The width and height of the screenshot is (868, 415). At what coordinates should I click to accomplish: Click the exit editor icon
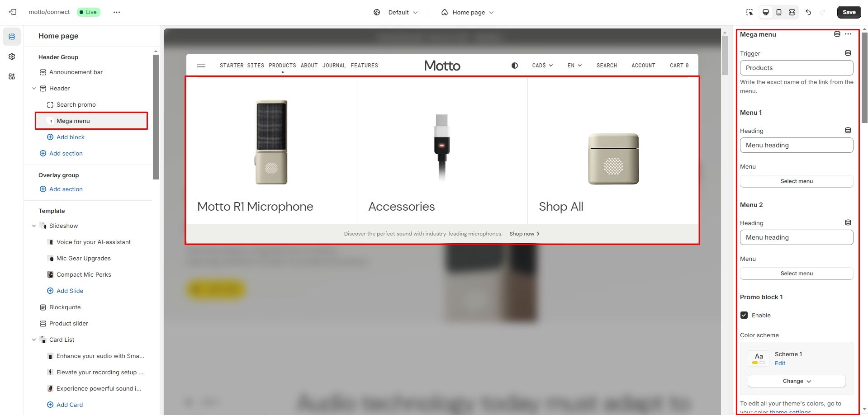pyautogui.click(x=13, y=12)
